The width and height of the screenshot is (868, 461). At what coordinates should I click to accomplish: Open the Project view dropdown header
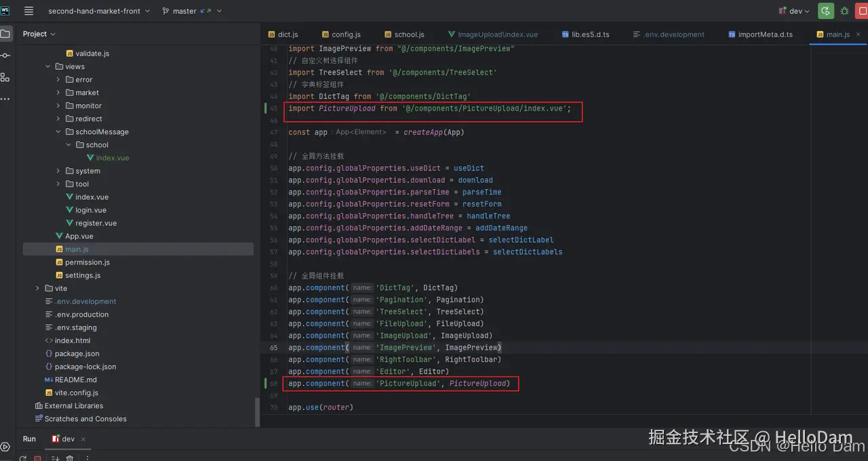pyautogui.click(x=39, y=34)
